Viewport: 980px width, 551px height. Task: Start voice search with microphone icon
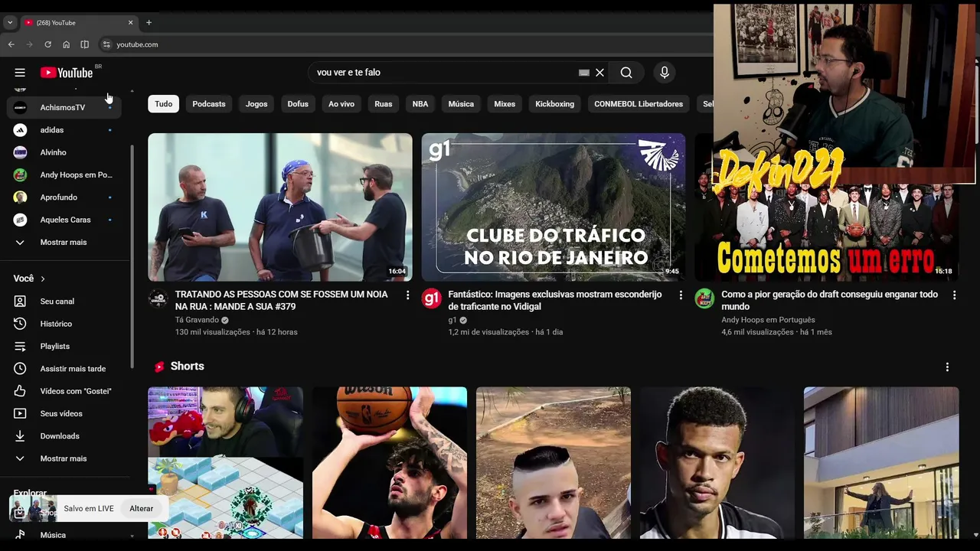pyautogui.click(x=665, y=73)
